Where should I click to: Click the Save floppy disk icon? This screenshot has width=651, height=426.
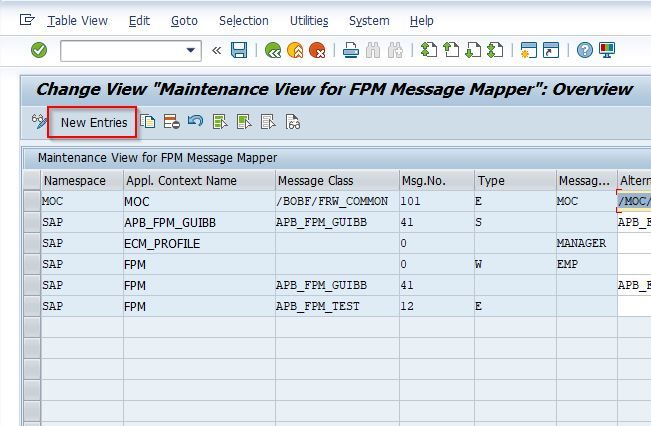coord(239,51)
